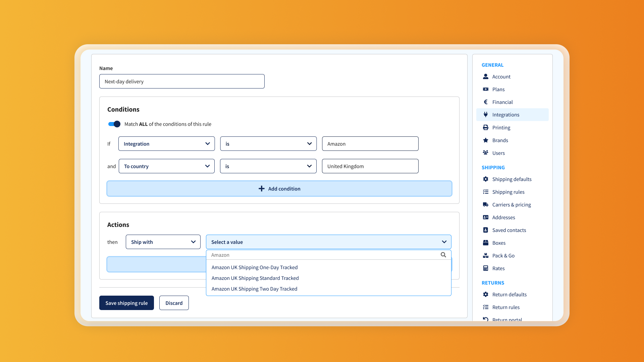Click the Integrations plug icon
The image size is (644, 362).
(485, 115)
